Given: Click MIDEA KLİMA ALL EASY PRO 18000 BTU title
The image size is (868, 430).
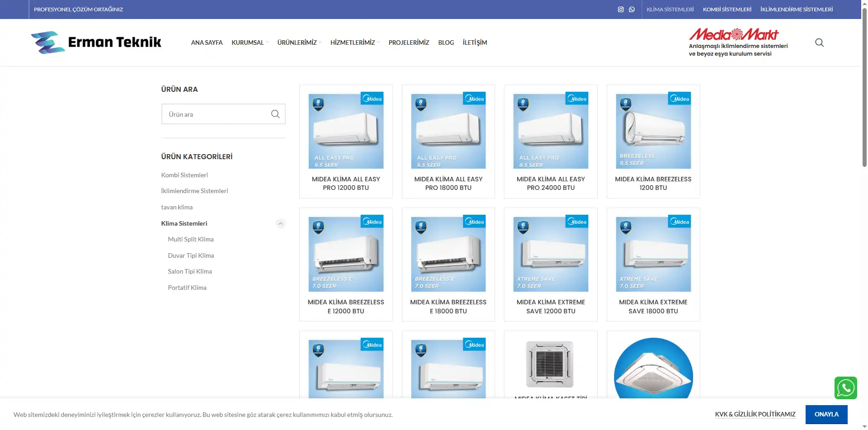Looking at the screenshot, I should [x=448, y=184].
